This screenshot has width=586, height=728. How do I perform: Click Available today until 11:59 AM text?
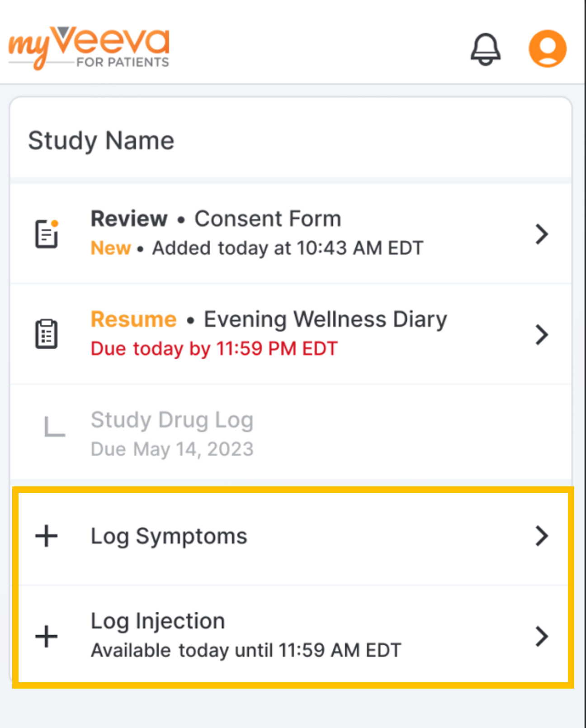[246, 651]
